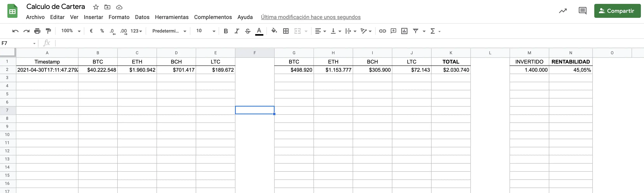
Task: Star the Calculo de Cartera document
Action: click(x=96, y=7)
